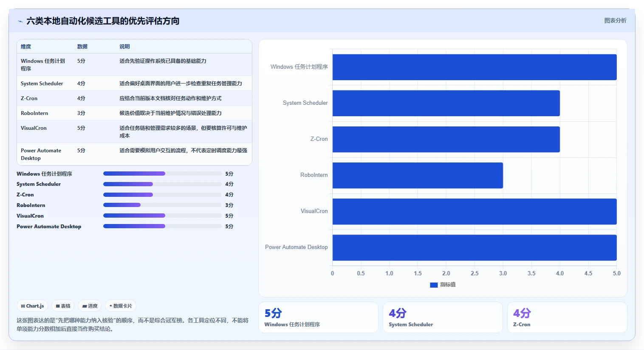
Task: Click the 说明 column header in the table
Action: [124, 47]
